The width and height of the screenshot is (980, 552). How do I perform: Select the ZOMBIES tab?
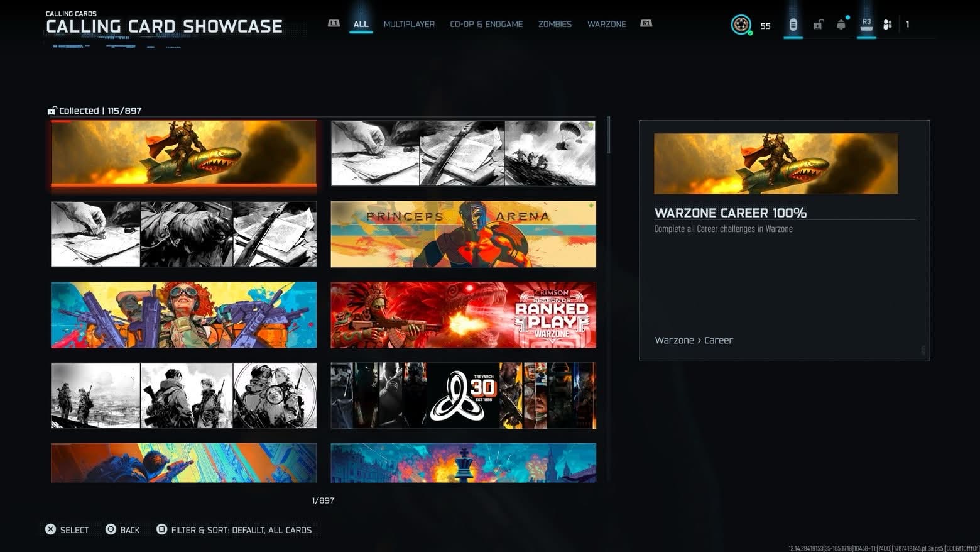555,24
